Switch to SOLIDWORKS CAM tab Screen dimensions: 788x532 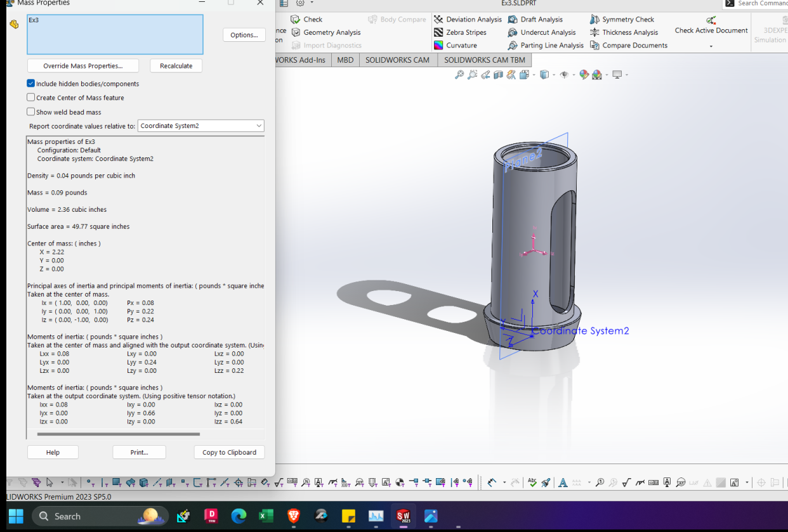pos(397,60)
